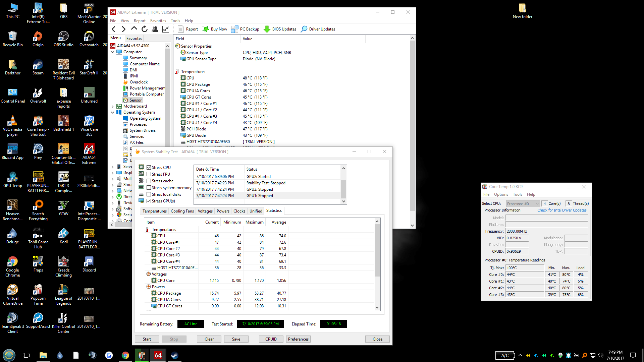
Task: Open the user/manage icon in AIDA64 toolbar
Action: 155,29
